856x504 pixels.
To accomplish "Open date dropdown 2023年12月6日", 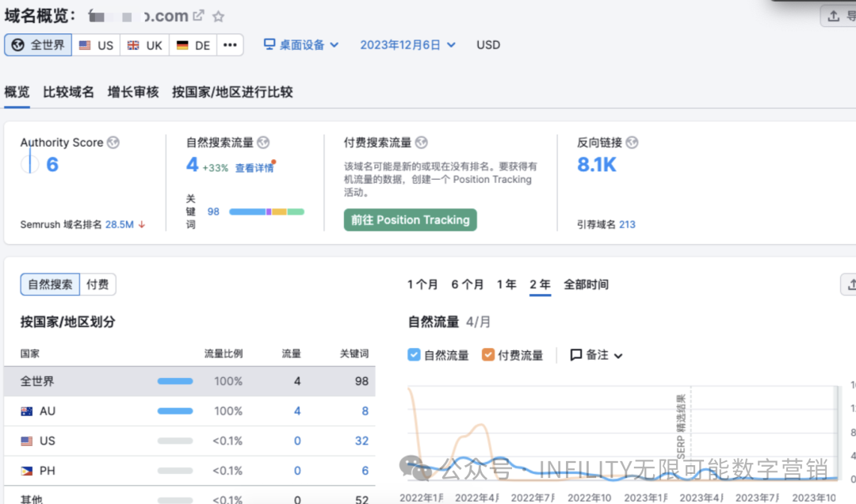I will pyautogui.click(x=407, y=45).
